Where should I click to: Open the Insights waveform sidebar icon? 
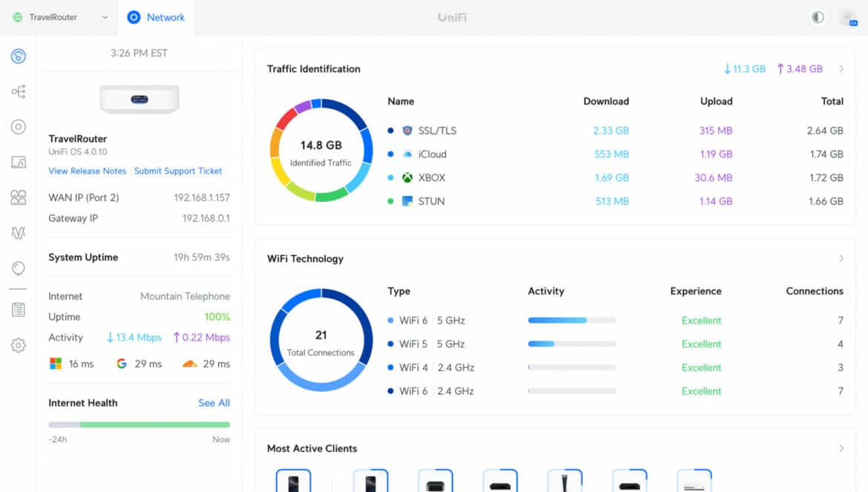[19, 233]
